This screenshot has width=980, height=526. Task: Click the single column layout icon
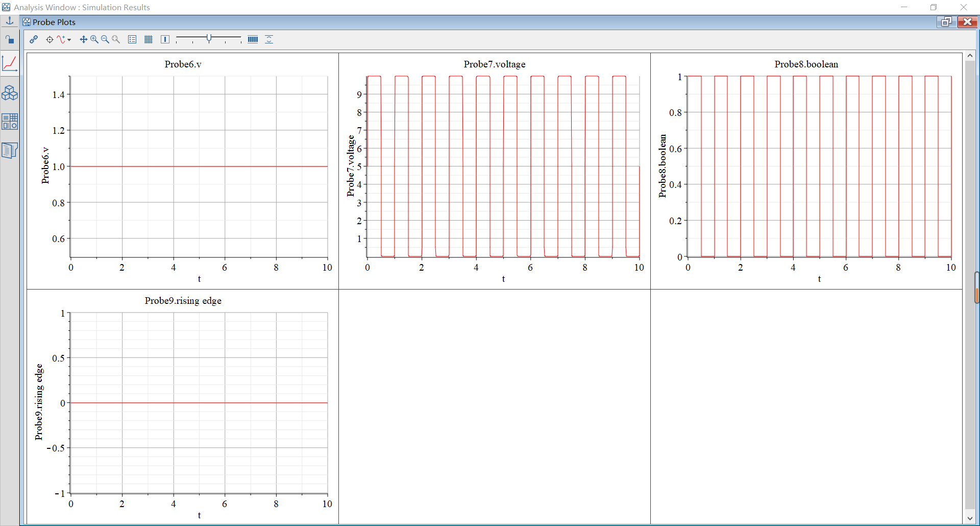pos(165,39)
